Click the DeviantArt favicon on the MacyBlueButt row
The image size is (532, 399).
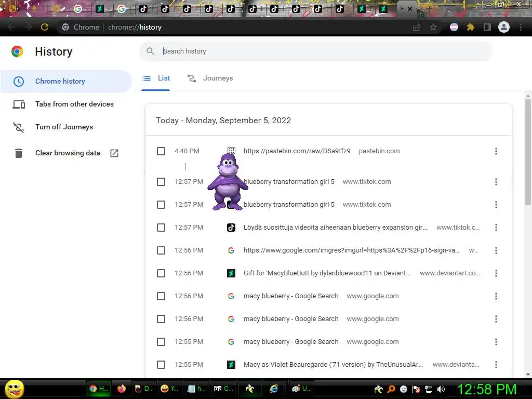tap(231, 273)
